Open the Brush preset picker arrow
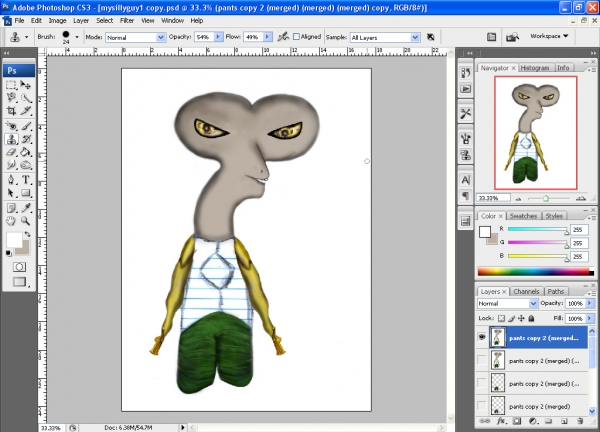Screen dimensions: 600x432 coord(77,37)
